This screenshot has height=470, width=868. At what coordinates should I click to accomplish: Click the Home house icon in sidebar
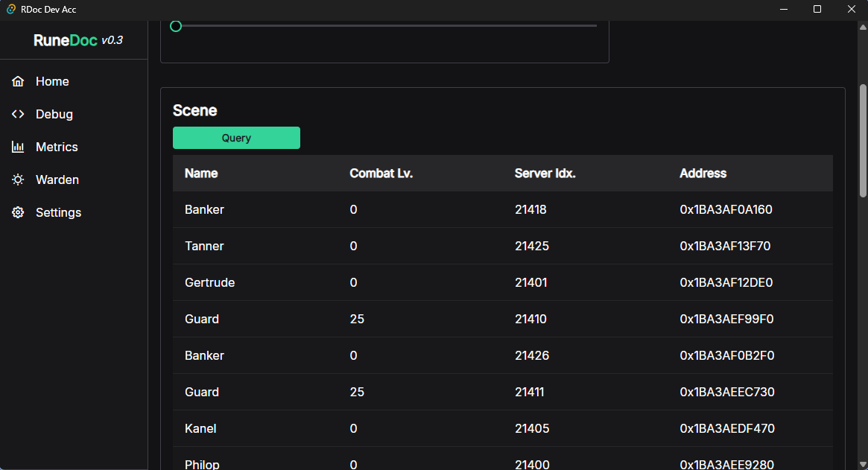(18, 81)
